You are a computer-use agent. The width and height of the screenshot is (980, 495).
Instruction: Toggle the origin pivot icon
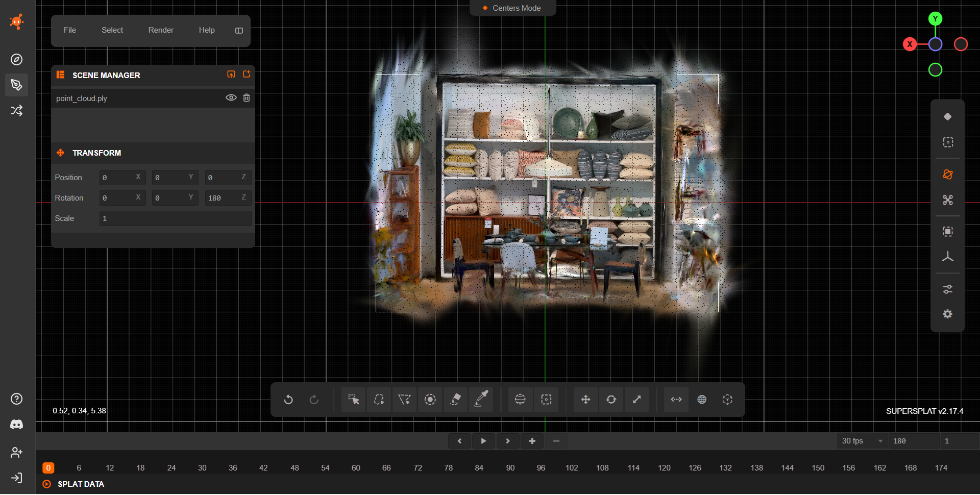click(x=727, y=400)
